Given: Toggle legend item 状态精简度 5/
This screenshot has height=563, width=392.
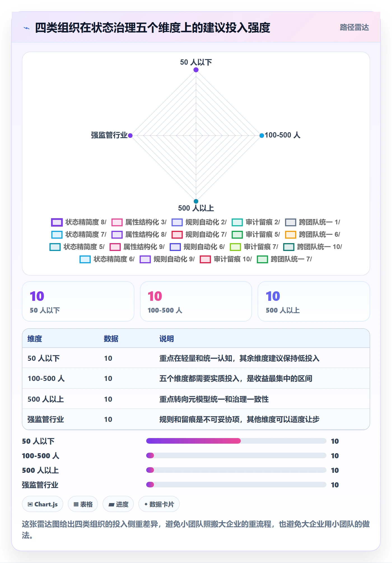Looking at the screenshot, I should pyautogui.click(x=77, y=247).
